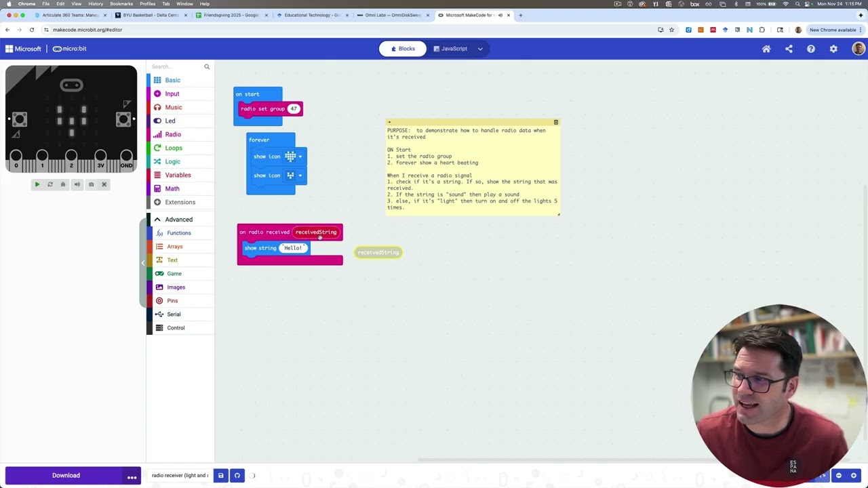Open the Led blocks category
868x488 pixels.
click(180, 121)
